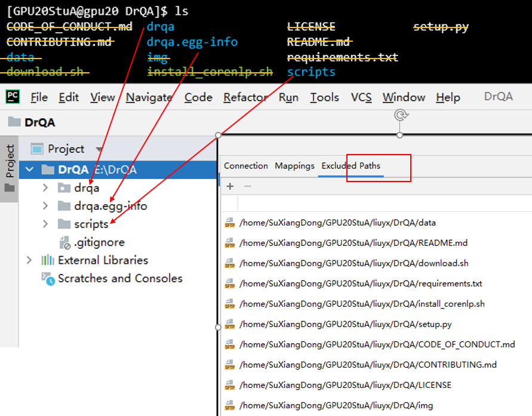The height and width of the screenshot is (416, 532).
Task: Select excluded path ending in install_corenlp.sh
Action: (362, 304)
